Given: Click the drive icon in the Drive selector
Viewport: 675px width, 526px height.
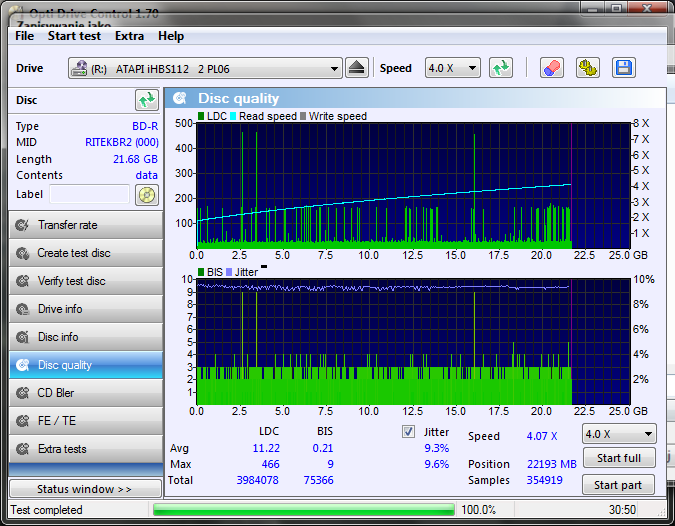Looking at the screenshot, I should pyautogui.click(x=79, y=68).
